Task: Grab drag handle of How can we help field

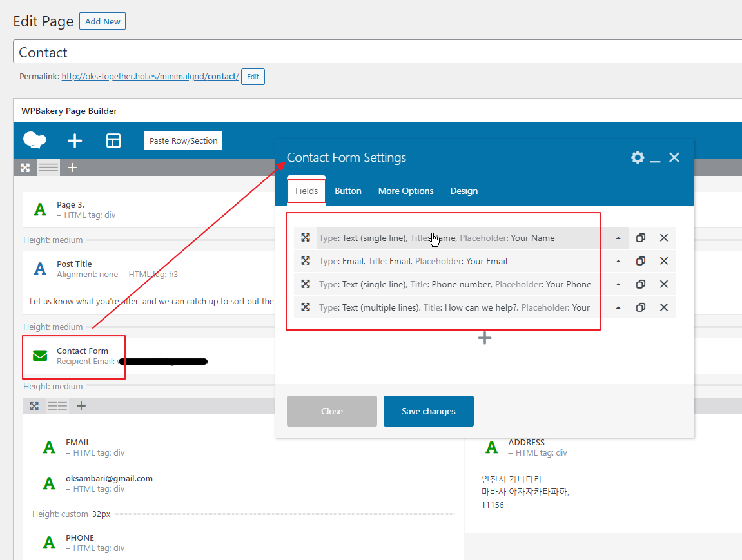Action: point(306,307)
